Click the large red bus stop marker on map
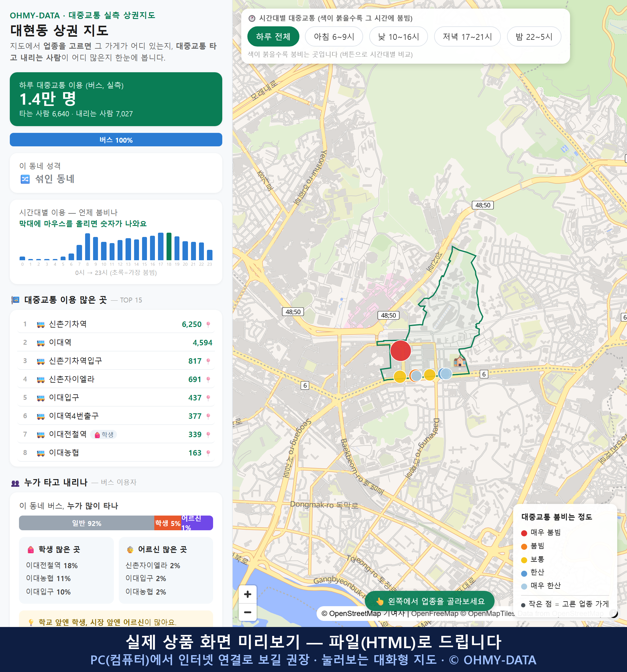Viewport: 627px width, 672px height. 400,351
